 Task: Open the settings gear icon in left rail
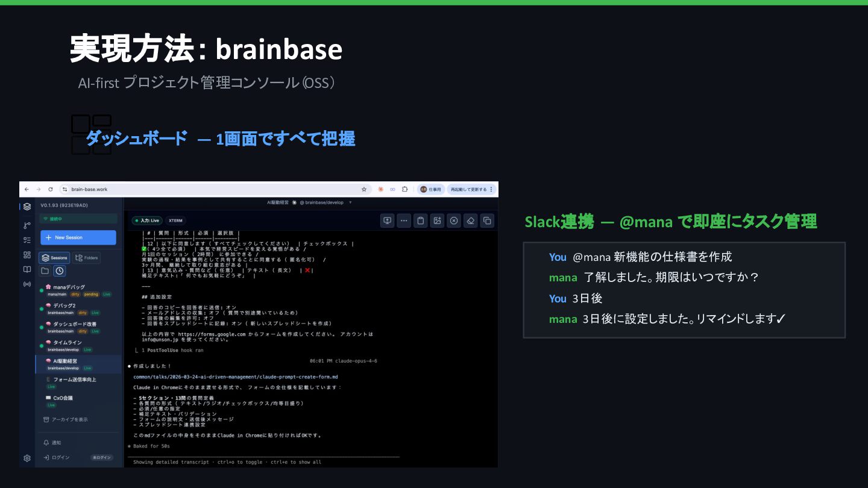tap(27, 458)
